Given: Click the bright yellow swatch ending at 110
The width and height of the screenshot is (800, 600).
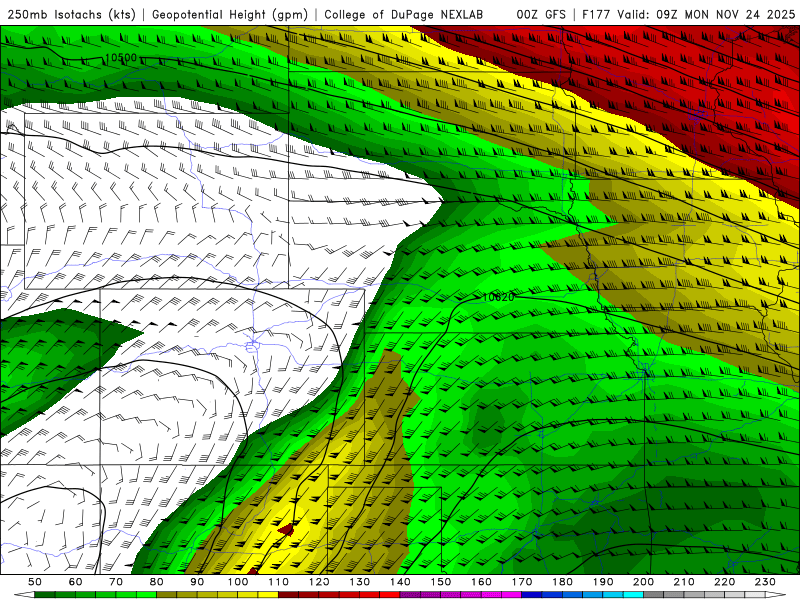Looking at the screenshot, I should click(268, 595).
